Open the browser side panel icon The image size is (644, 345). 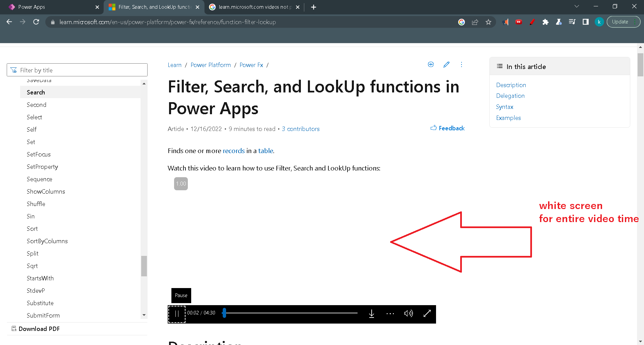coord(586,22)
